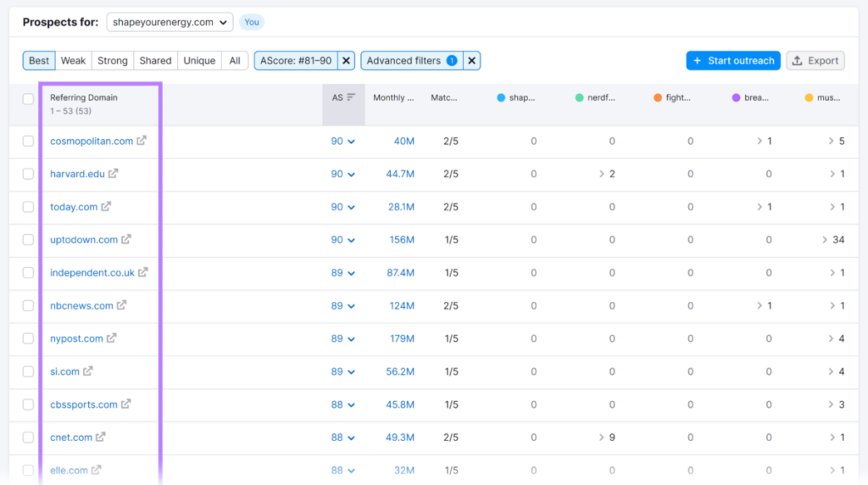Check the harvard.edu row checkbox
The image size is (868, 485).
(x=28, y=174)
